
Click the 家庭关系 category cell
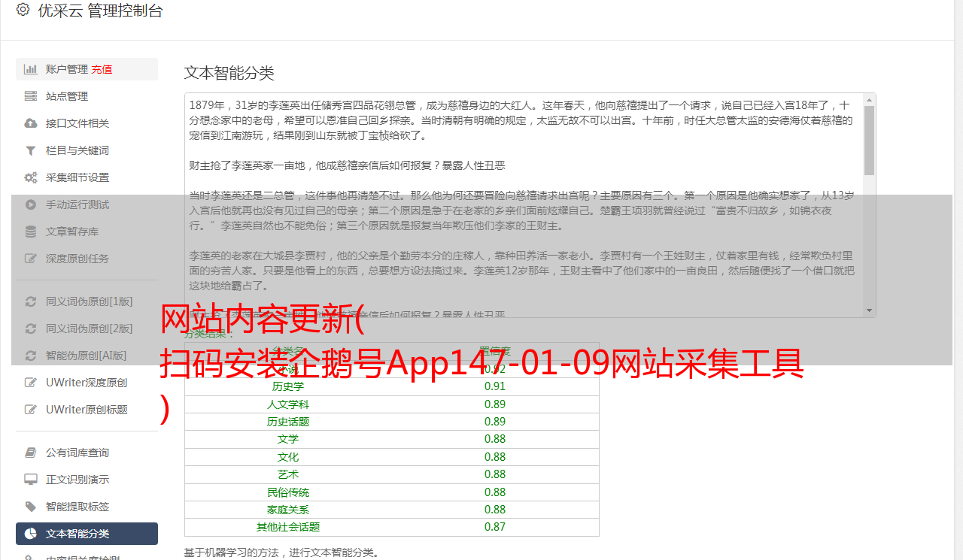click(288, 510)
